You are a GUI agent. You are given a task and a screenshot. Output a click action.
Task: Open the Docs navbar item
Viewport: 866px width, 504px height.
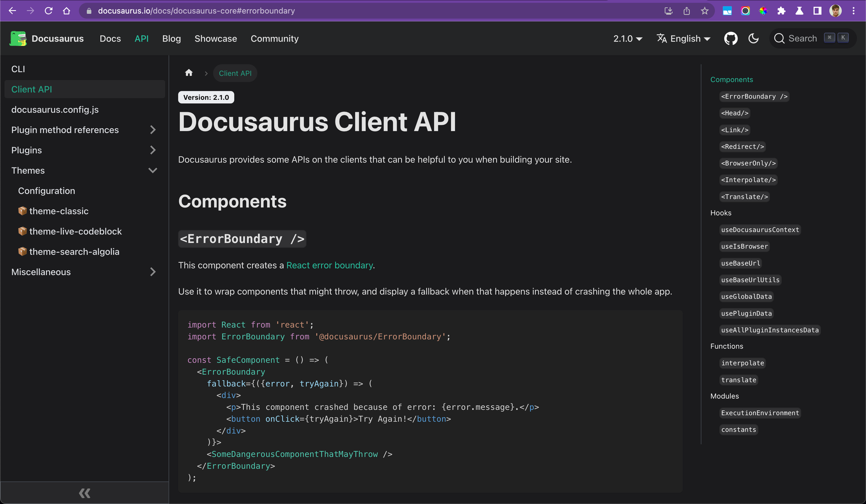(110, 38)
